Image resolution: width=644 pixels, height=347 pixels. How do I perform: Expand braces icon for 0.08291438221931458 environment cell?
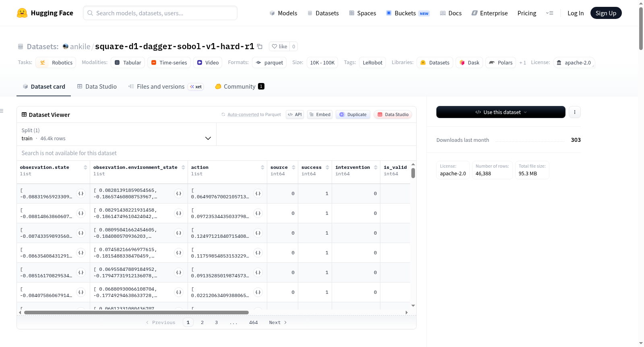pos(179,213)
